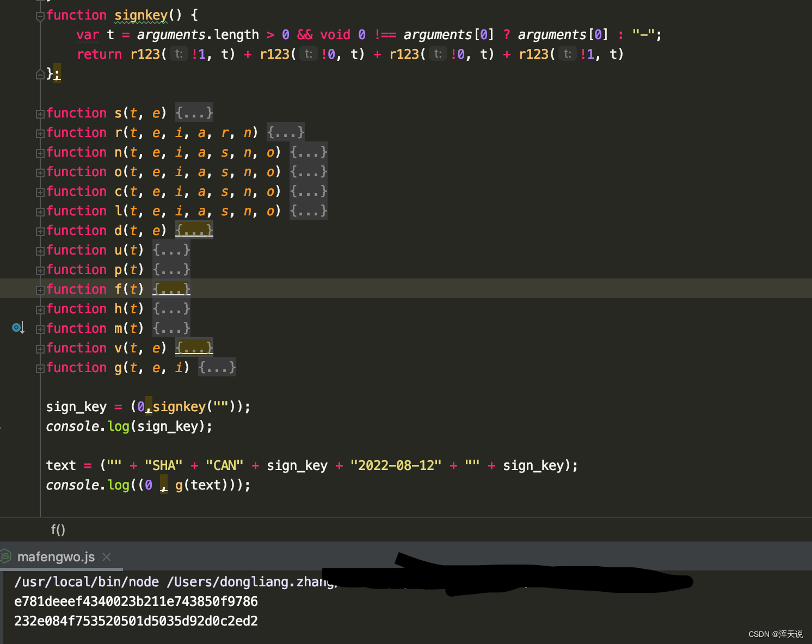The width and height of the screenshot is (812, 644).
Task: Open folded body {...} of function v
Action: 194,348
